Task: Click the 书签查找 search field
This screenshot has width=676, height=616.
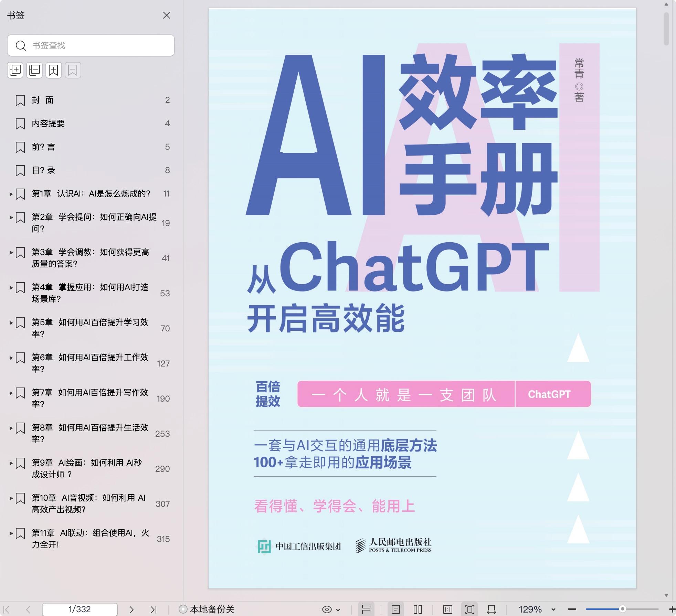Action: pyautogui.click(x=91, y=45)
